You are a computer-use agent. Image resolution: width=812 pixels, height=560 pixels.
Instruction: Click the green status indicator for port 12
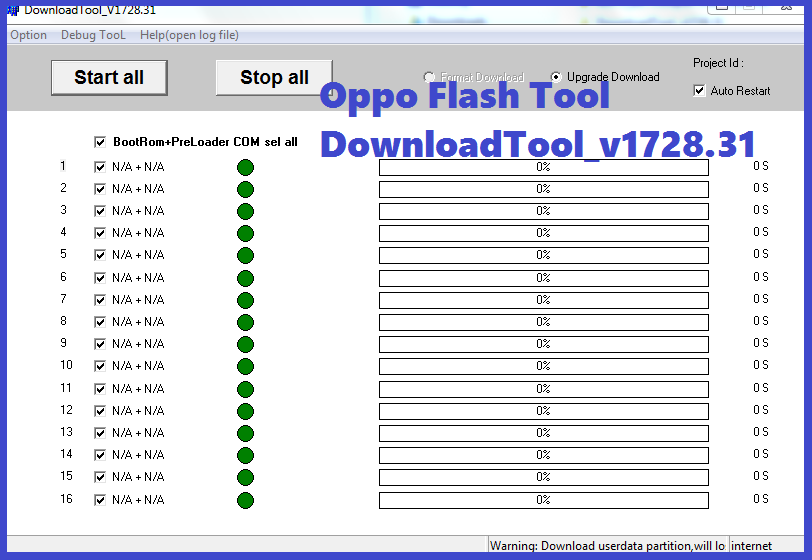pos(245,411)
